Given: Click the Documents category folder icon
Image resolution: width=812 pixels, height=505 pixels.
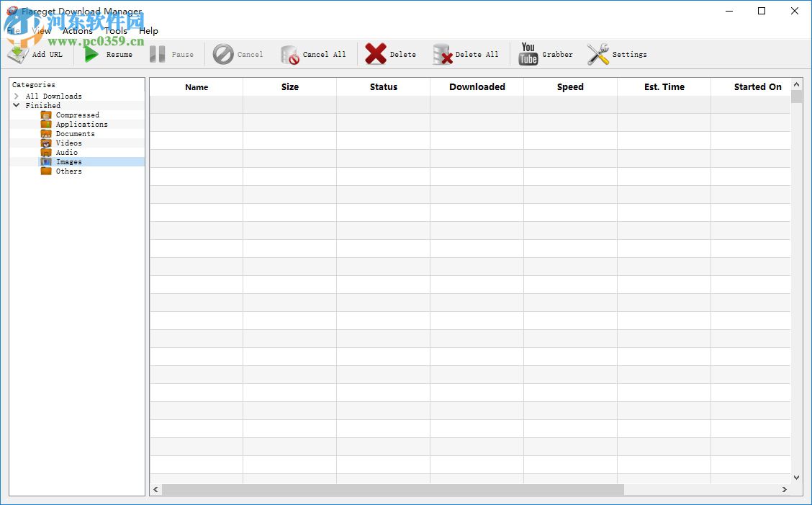Looking at the screenshot, I should point(46,134).
